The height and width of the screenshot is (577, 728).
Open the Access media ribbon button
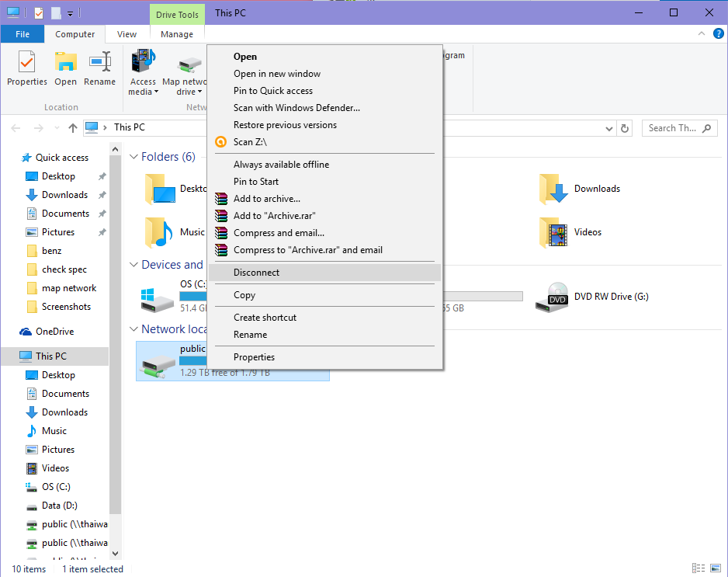point(143,72)
